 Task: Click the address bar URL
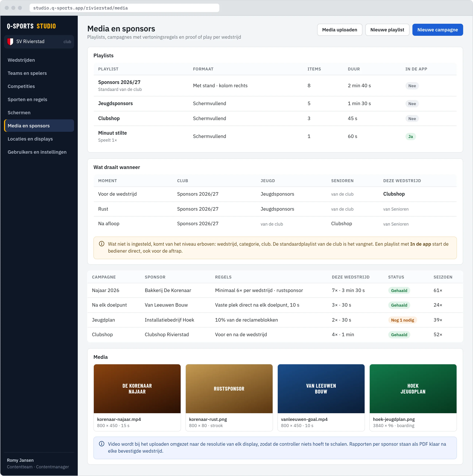[x=124, y=8]
